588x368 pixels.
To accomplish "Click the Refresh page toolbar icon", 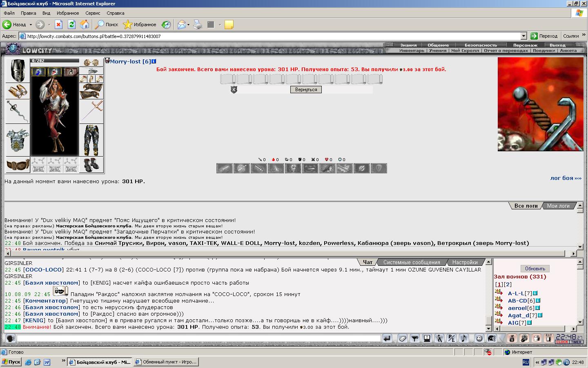I will pos(71,25).
